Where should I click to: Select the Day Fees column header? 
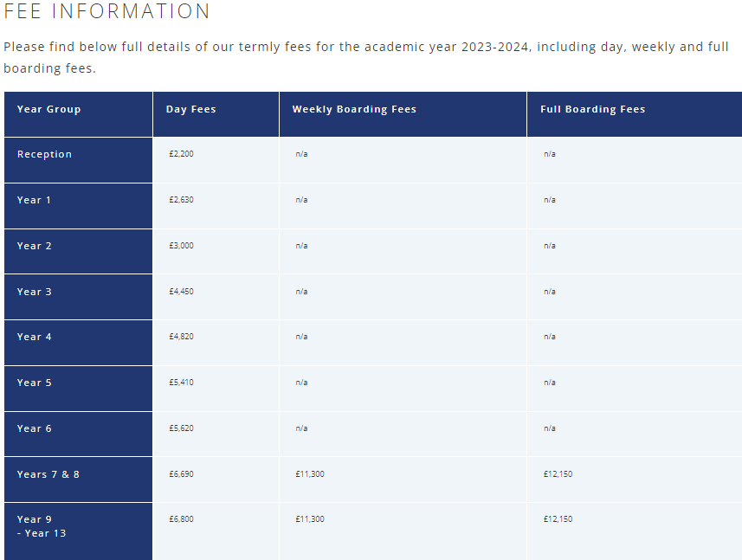tap(191, 109)
